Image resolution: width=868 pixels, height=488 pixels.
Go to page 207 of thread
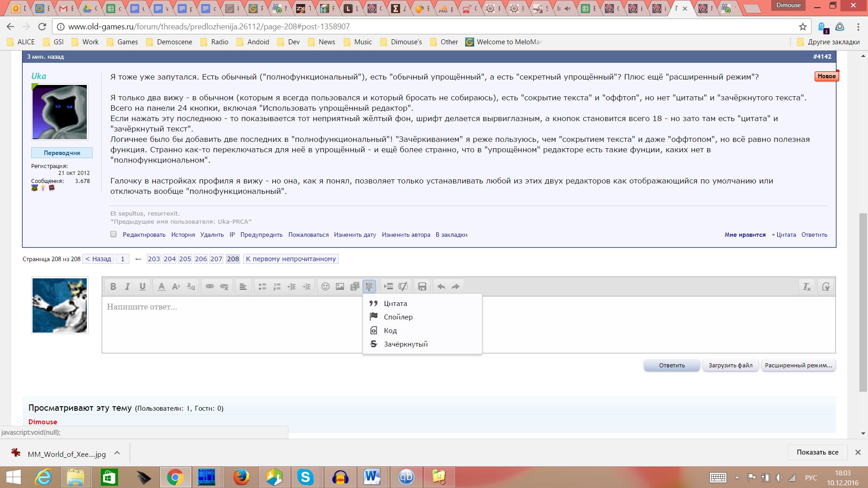pyautogui.click(x=216, y=259)
